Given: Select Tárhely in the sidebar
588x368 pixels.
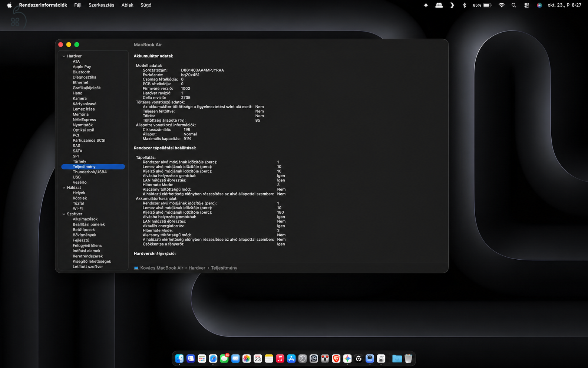Looking at the screenshot, I should pos(79,161).
